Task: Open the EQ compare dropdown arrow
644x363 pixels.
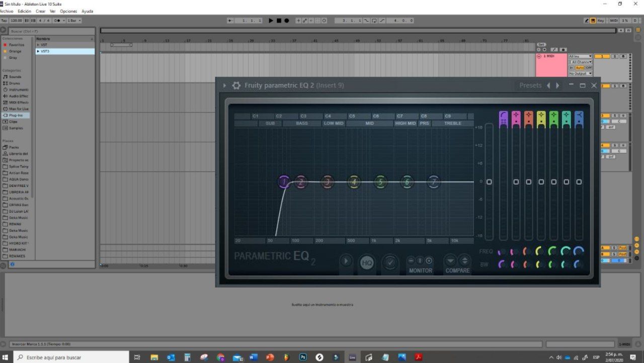Action: [451, 260]
